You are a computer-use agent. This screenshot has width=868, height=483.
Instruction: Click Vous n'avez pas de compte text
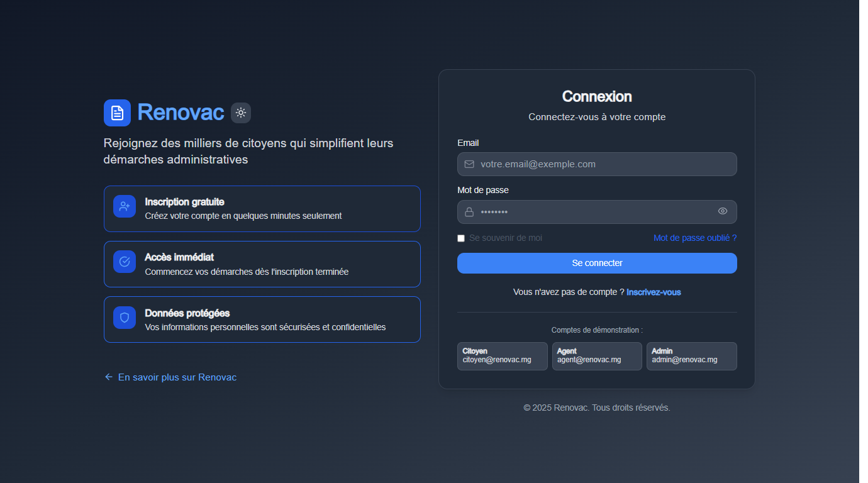(569, 292)
